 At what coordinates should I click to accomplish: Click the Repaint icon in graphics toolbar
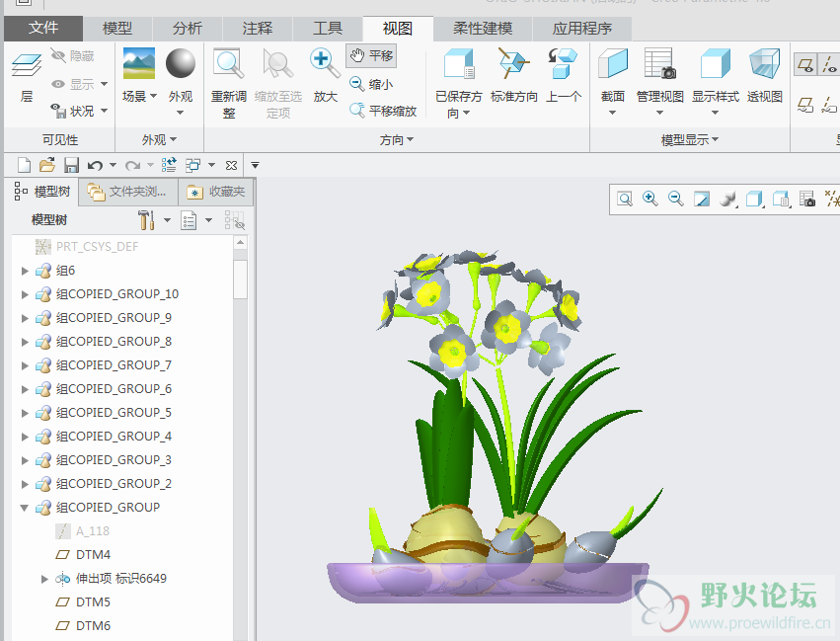point(702,200)
